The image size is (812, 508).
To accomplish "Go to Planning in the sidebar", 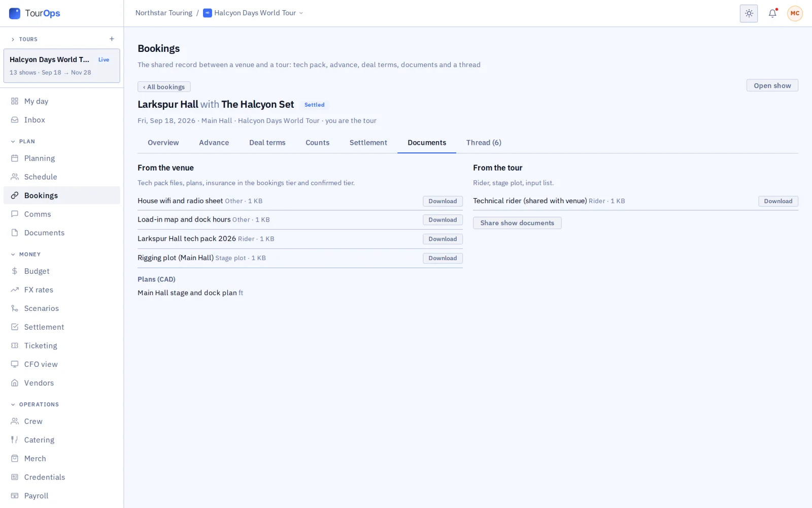I will point(61,158).
